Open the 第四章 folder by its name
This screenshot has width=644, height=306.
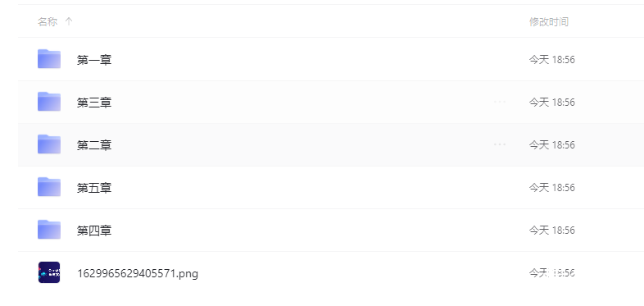click(x=94, y=231)
